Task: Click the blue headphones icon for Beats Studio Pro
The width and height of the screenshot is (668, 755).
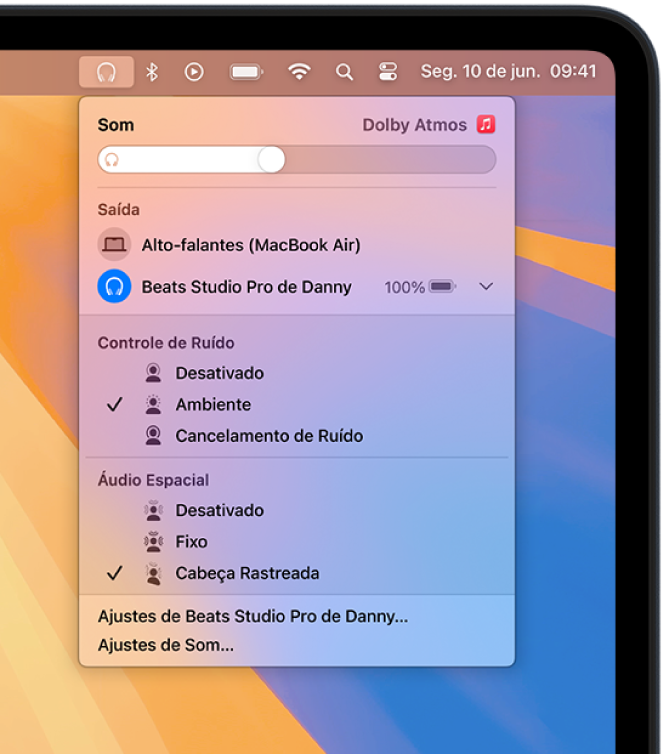Action: click(114, 286)
